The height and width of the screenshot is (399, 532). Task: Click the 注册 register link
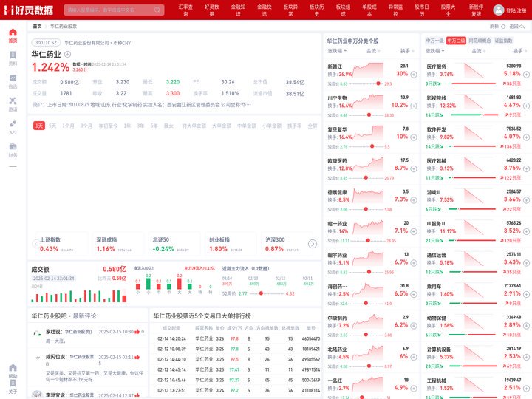click(522, 10)
